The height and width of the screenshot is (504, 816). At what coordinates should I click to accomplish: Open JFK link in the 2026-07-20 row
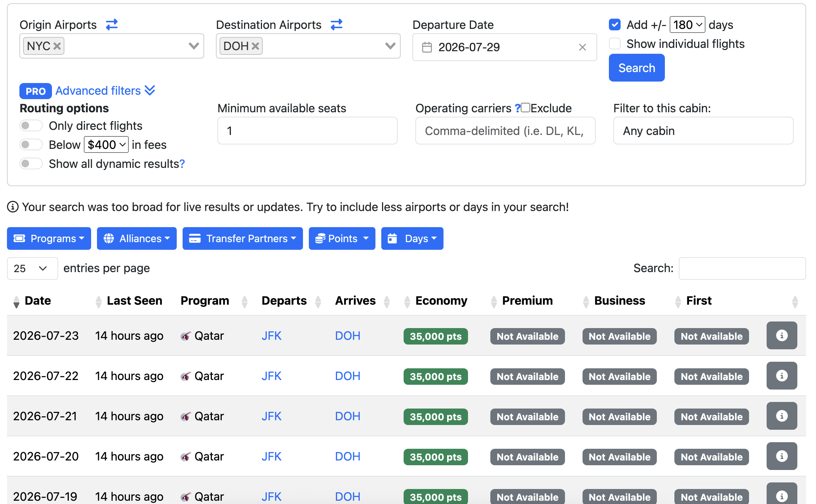pos(272,456)
